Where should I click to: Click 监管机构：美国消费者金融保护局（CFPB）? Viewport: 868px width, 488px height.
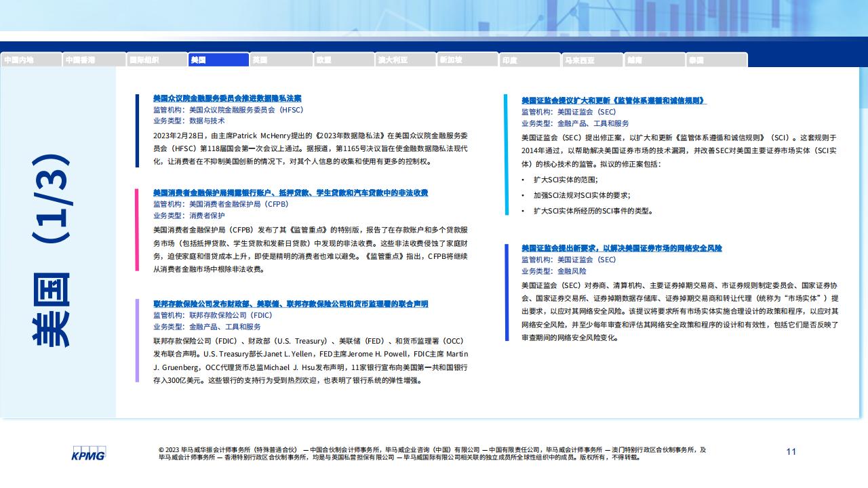(x=220, y=204)
